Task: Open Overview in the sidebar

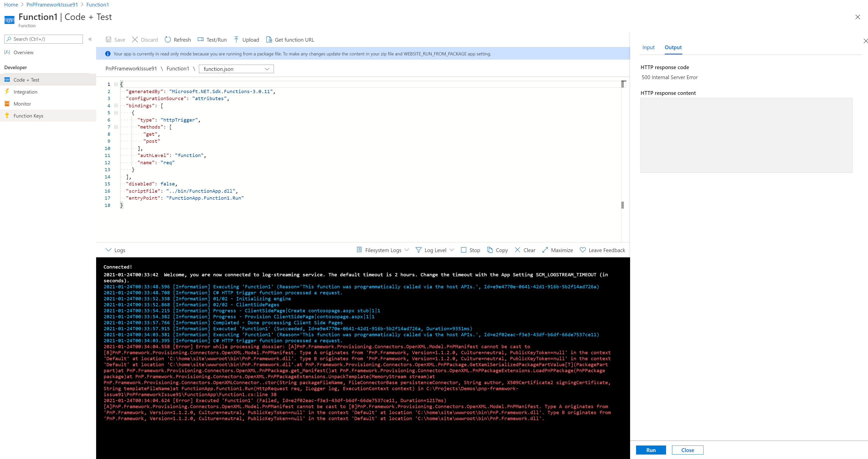Action: tap(23, 53)
